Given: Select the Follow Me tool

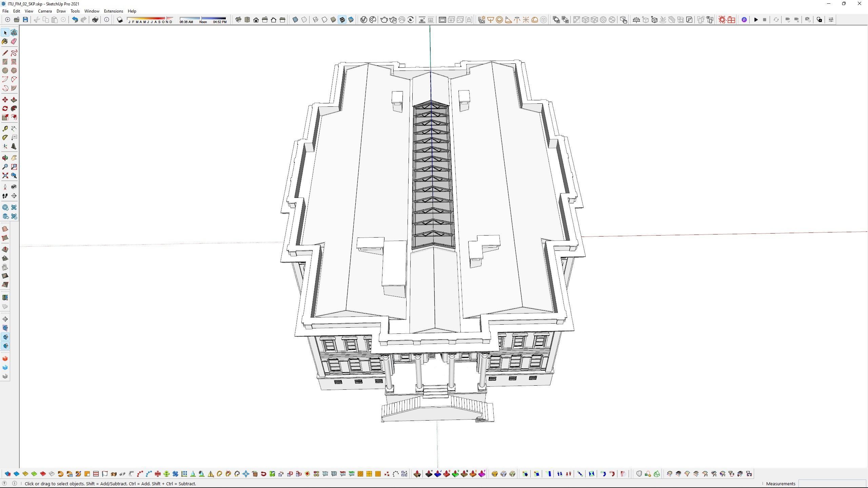Looking at the screenshot, I should (x=14, y=108).
